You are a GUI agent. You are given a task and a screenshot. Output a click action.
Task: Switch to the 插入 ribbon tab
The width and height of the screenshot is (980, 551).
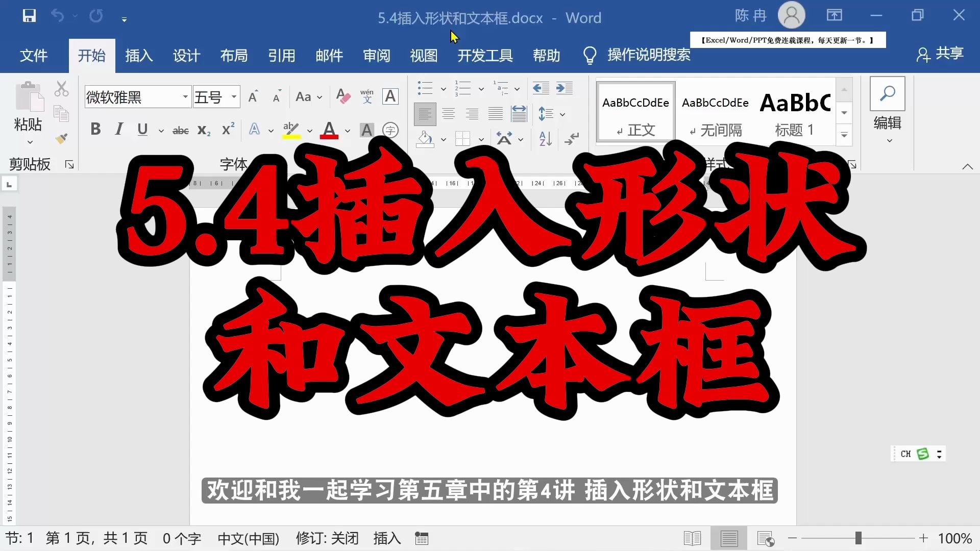pyautogui.click(x=138, y=56)
